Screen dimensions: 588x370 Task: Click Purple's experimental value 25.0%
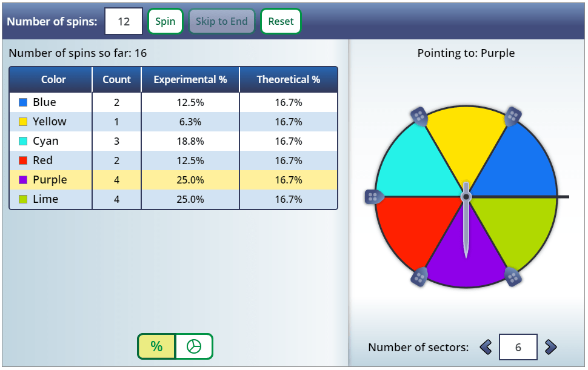(x=190, y=180)
